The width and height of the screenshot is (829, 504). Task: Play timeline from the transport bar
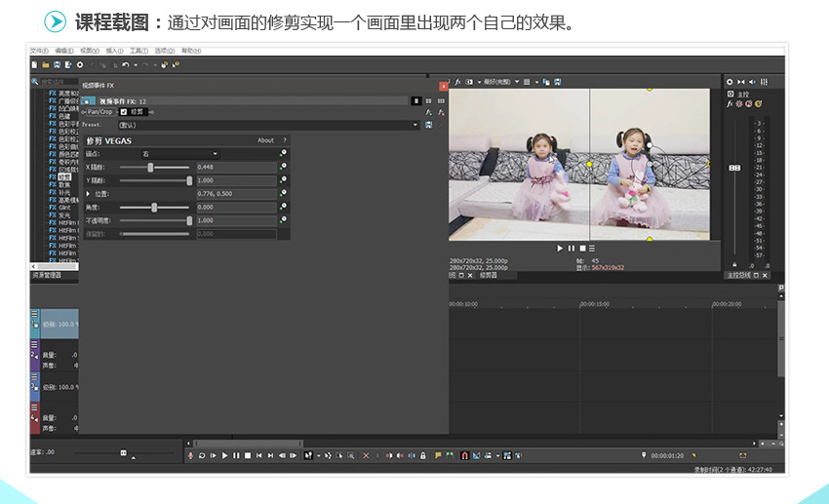tap(224, 455)
